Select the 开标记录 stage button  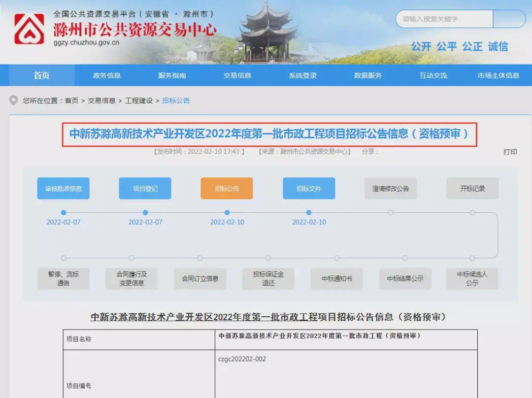pyautogui.click(x=472, y=189)
